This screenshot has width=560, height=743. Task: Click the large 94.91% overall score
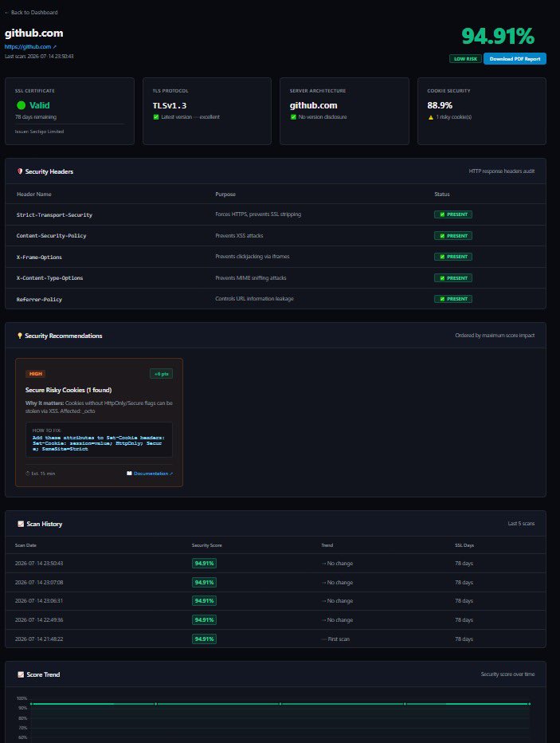pyautogui.click(x=498, y=36)
